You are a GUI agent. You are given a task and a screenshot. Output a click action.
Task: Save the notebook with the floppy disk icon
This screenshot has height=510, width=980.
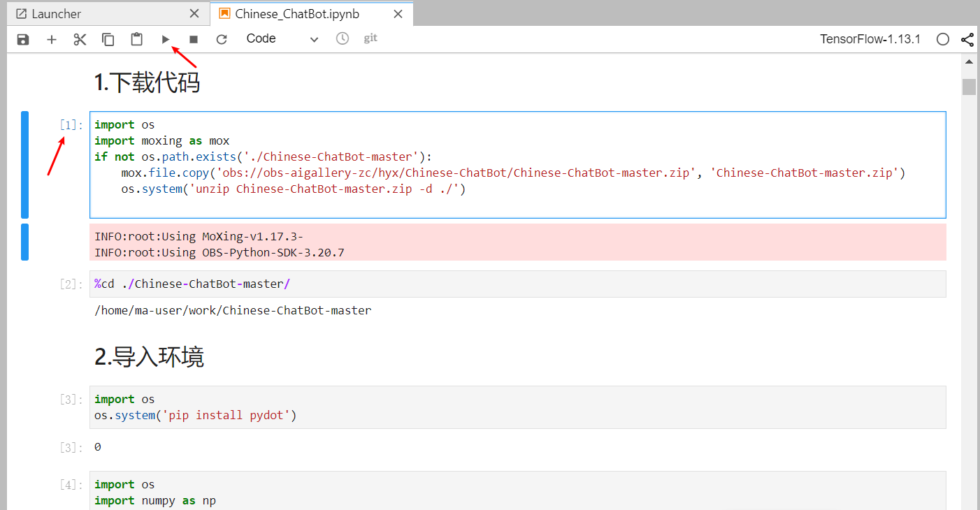pyautogui.click(x=23, y=39)
